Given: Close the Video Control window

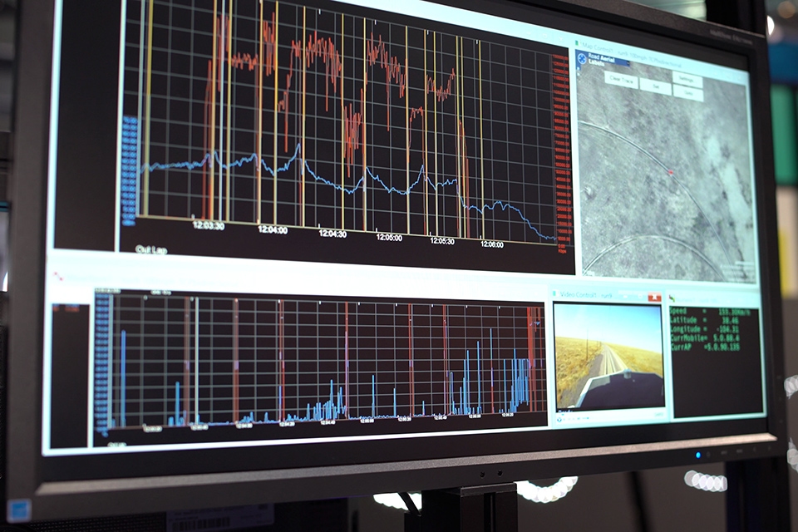Looking at the screenshot, I should (654, 298).
